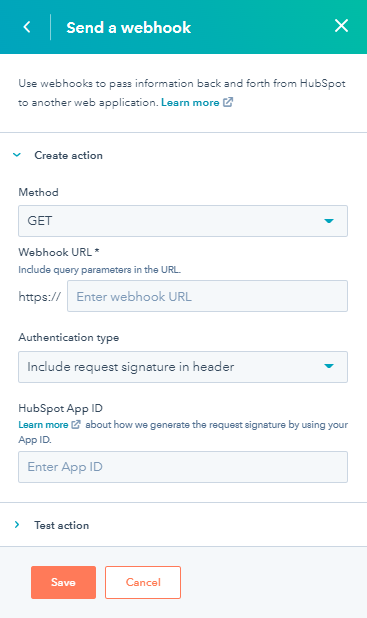Expand the Test action section chevron
367x618 pixels.
[17, 525]
